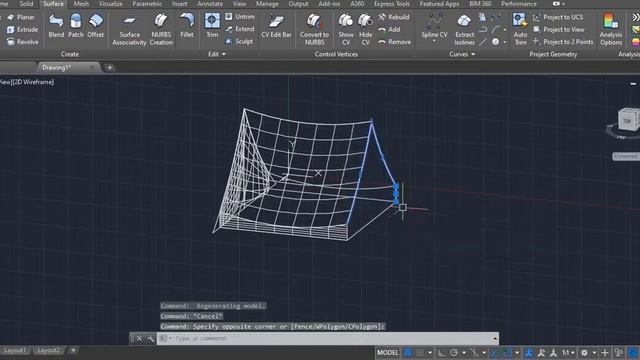Select the Patch surface tool
This screenshot has height=360, width=640.
pyautogui.click(x=76, y=26)
